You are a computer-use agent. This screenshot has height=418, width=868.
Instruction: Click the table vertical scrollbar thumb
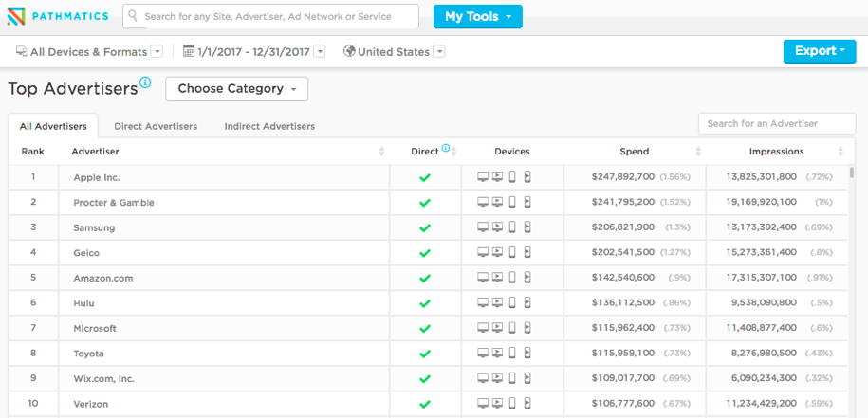click(x=851, y=173)
